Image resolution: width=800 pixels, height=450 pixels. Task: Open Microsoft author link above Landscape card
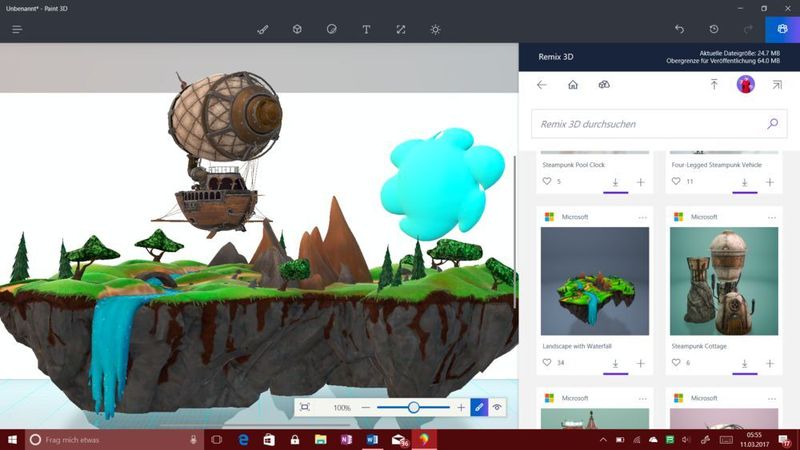[575, 217]
